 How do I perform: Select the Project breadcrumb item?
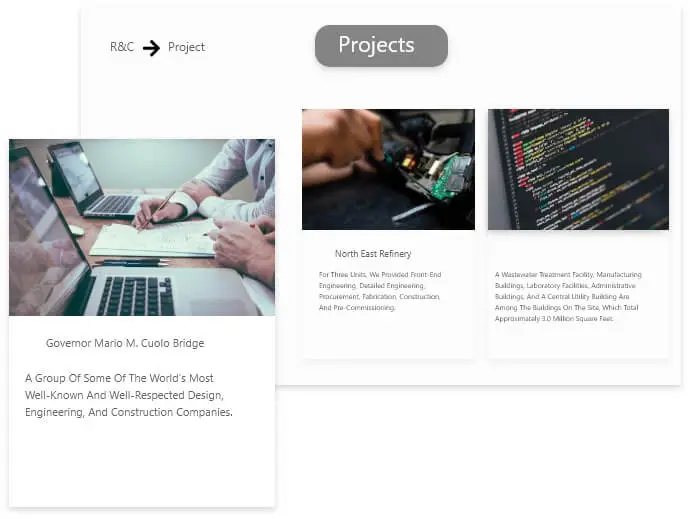[186, 47]
